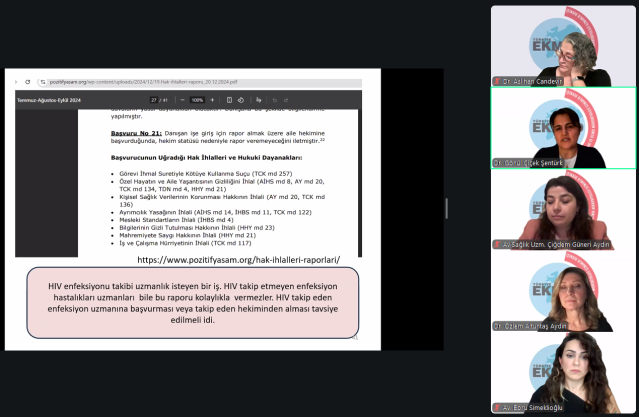Image resolution: width=639 pixels, height=417 pixels.
Task: Zoom out the PDF with minus button
Action: tap(182, 100)
